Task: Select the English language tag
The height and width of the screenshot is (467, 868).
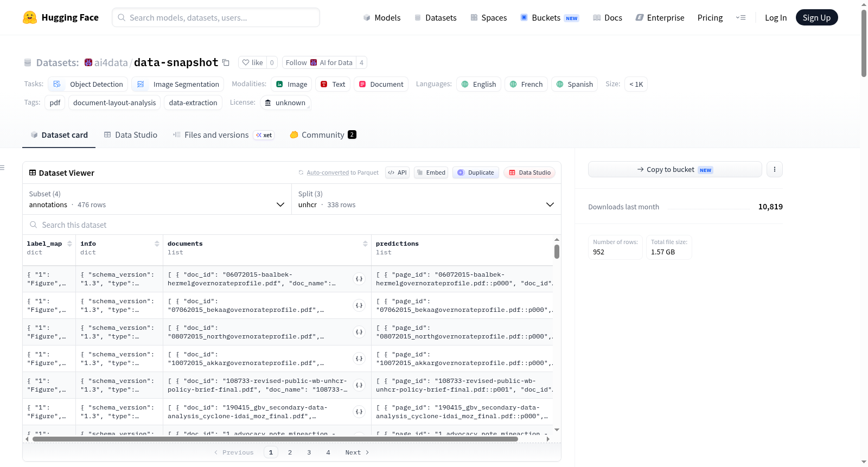Action: pyautogui.click(x=478, y=84)
